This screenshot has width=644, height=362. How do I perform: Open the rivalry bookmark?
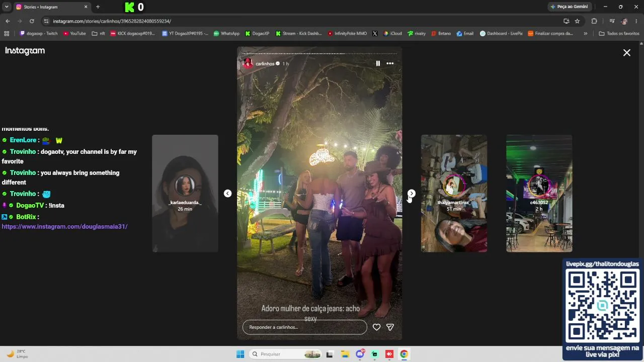click(417, 34)
